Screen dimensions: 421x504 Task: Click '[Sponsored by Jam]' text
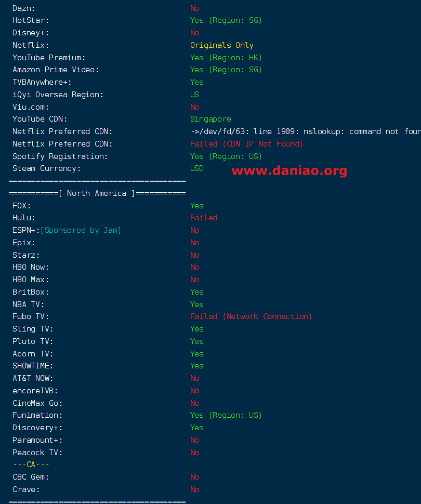(x=81, y=231)
